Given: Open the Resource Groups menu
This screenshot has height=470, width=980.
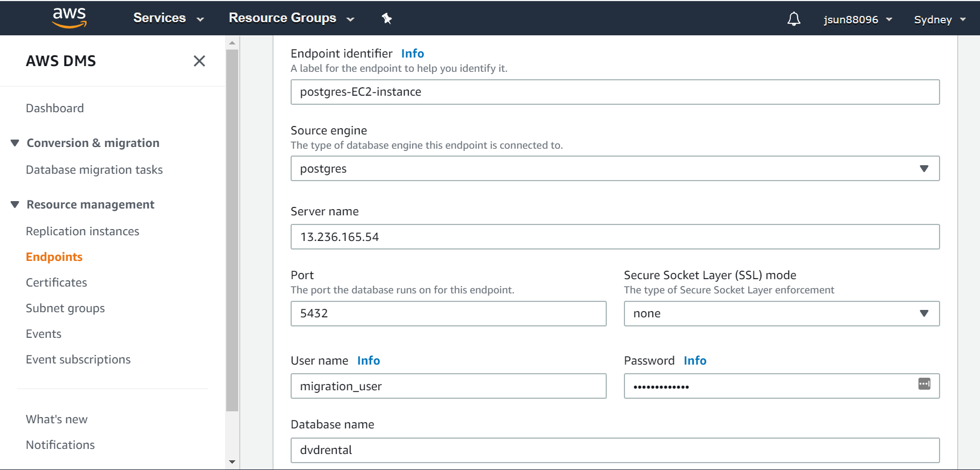Looking at the screenshot, I should click(x=291, y=18).
